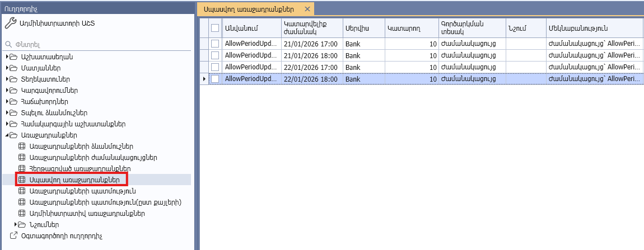The height and width of the screenshot is (250, 644).
Task: Check the row dated 21/01/2026 17:00
Action: (x=215, y=44)
